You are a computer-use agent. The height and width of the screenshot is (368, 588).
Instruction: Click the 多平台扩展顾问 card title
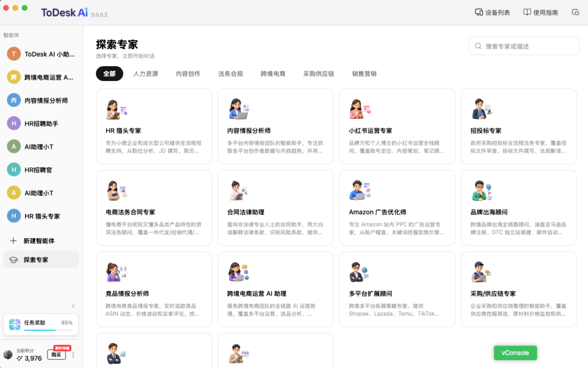[371, 294]
